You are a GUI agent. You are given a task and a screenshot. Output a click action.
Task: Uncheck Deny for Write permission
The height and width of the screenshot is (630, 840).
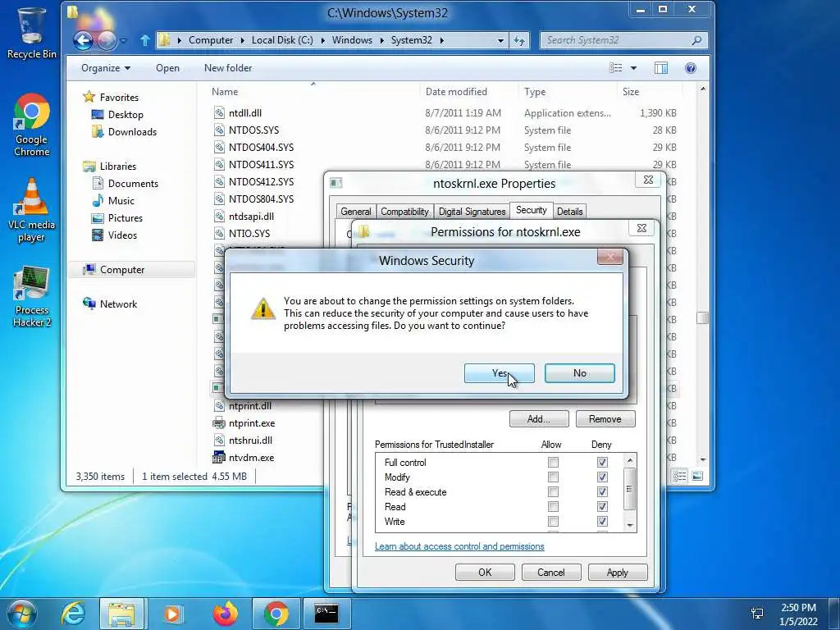(x=602, y=521)
